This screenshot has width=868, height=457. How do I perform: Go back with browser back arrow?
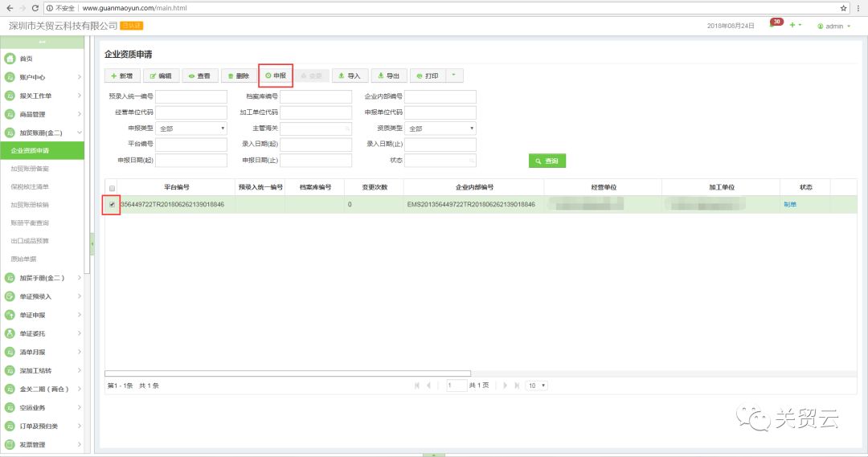pos(10,8)
